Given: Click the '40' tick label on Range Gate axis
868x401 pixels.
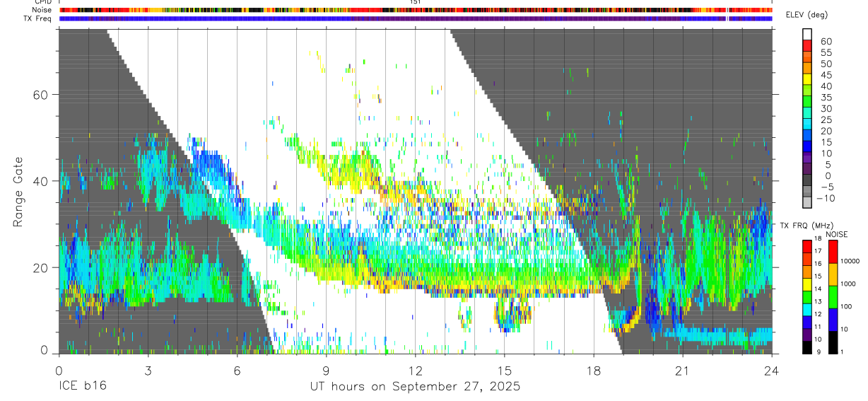Looking at the screenshot, I should pyautogui.click(x=40, y=181).
